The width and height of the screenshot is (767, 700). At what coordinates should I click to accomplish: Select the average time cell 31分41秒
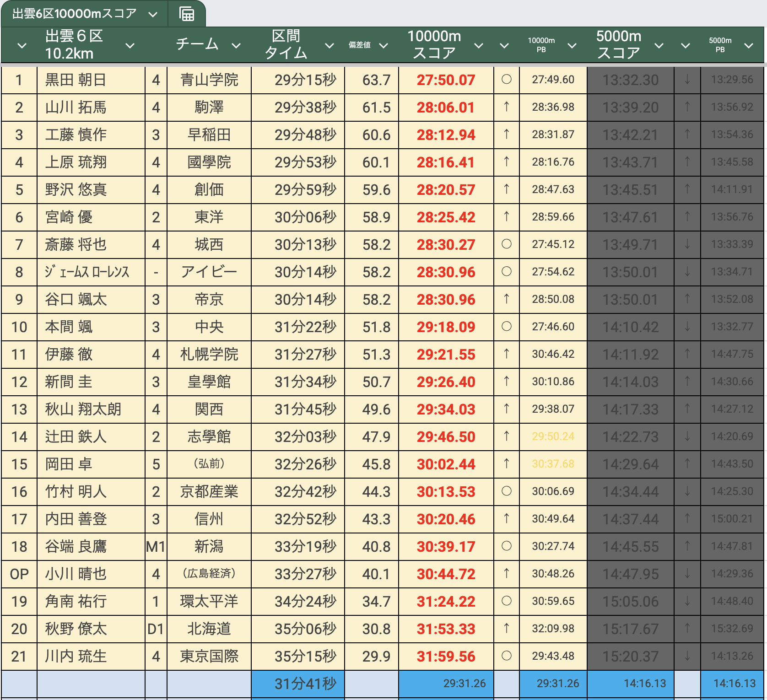298,684
